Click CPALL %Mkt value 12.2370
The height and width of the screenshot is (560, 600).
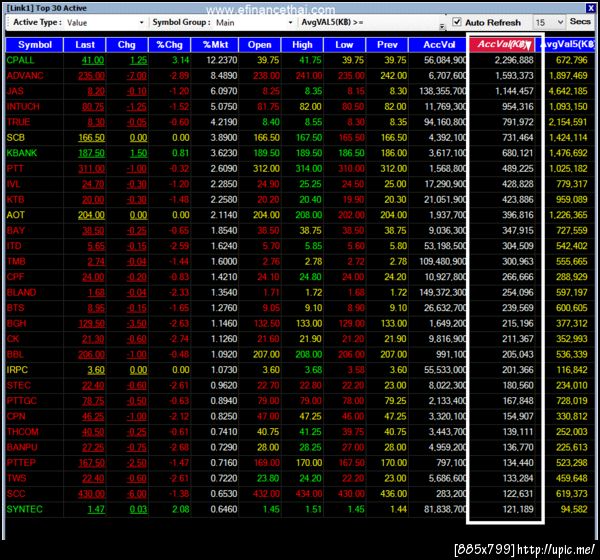222,60
